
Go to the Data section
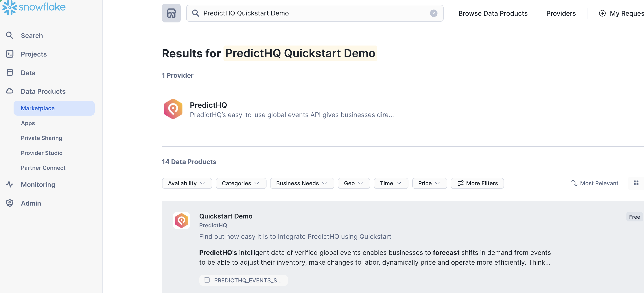pos(28,73)
